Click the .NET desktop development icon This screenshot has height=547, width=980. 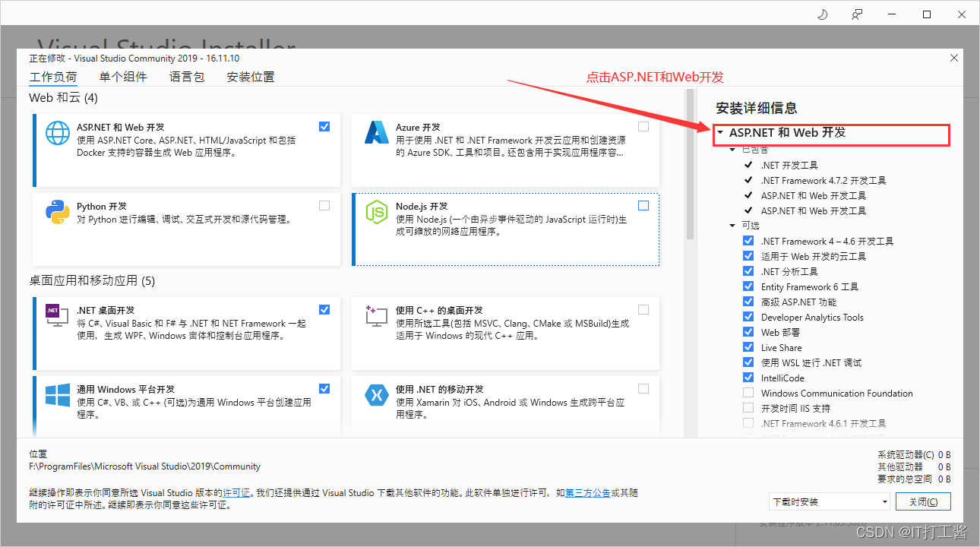coord(58,316)
